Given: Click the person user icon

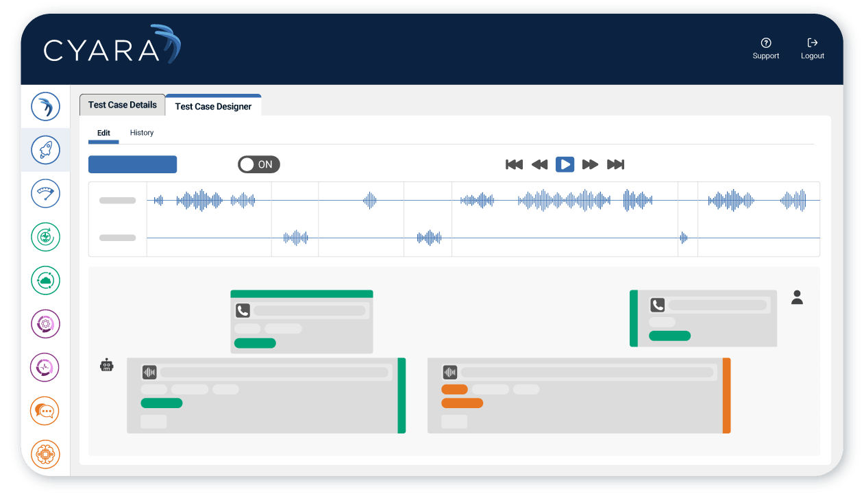Looking at the screenshot, I should pyautogui.click(x=797, y=297).
